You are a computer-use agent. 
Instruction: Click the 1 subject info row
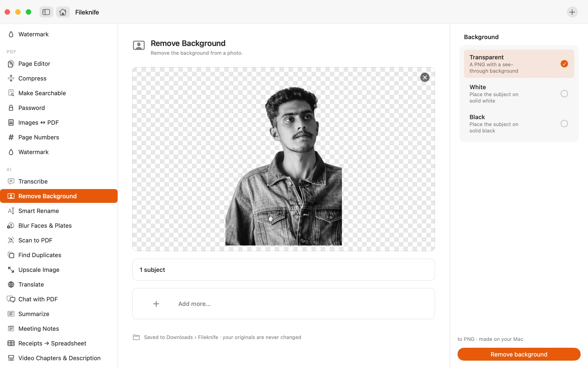283,269
